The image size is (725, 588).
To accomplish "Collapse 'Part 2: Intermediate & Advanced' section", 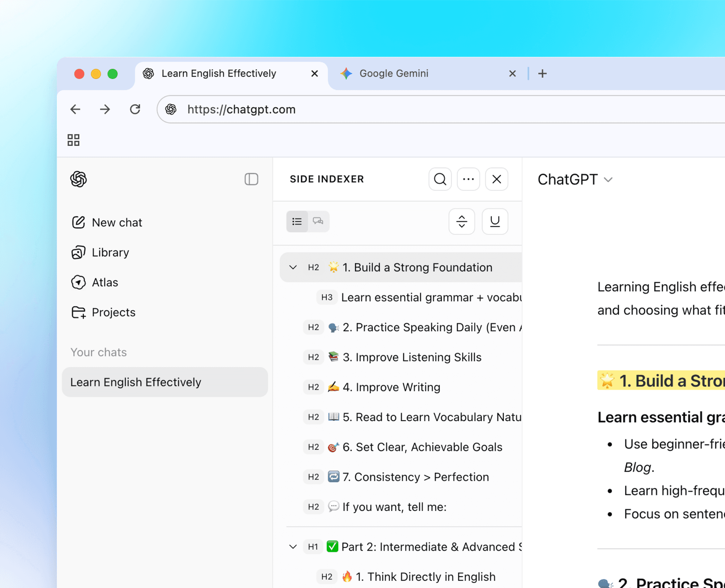I will coord(293,546).
